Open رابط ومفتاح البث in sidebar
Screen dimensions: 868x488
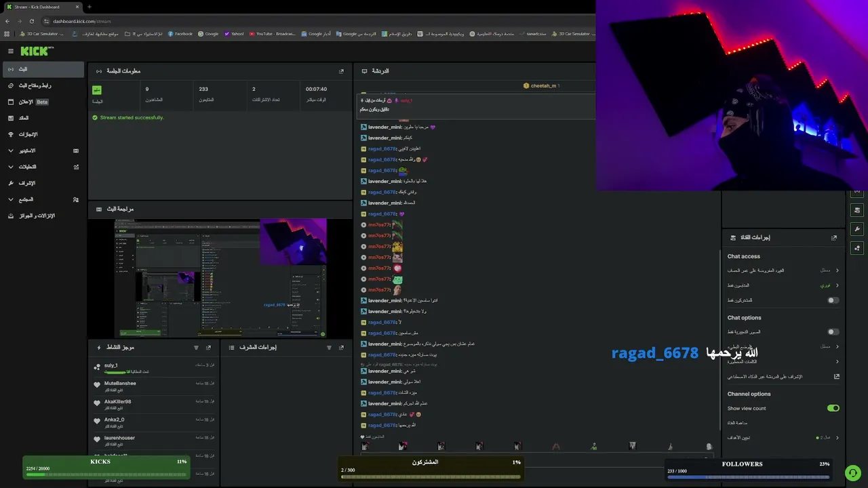[x=42, y=85]
